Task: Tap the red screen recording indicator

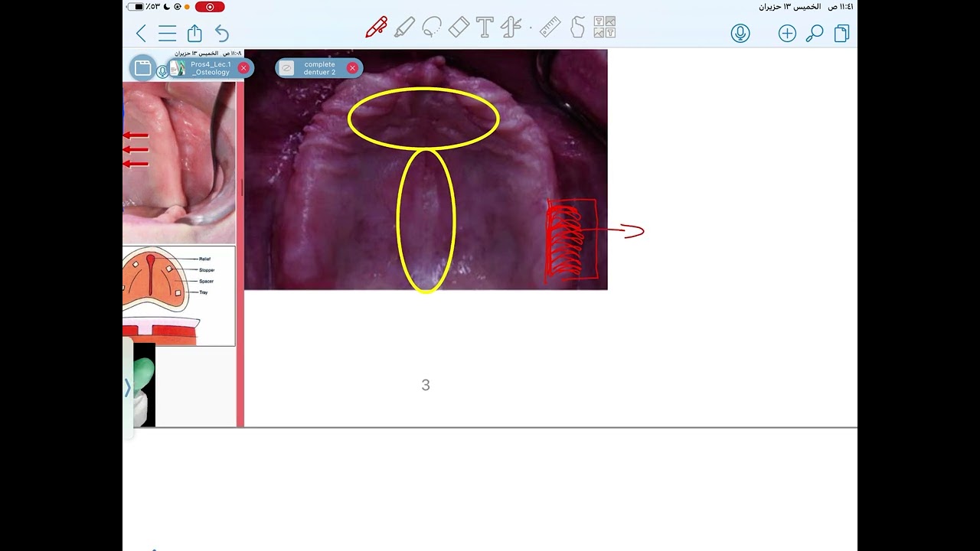Action: (210, 7)
